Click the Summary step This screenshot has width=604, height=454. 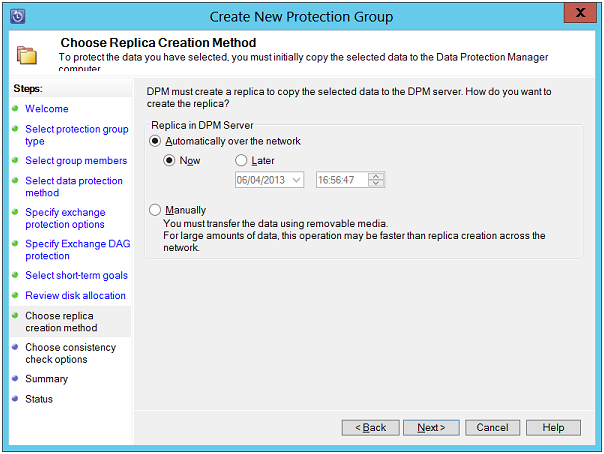coord(46,379)
